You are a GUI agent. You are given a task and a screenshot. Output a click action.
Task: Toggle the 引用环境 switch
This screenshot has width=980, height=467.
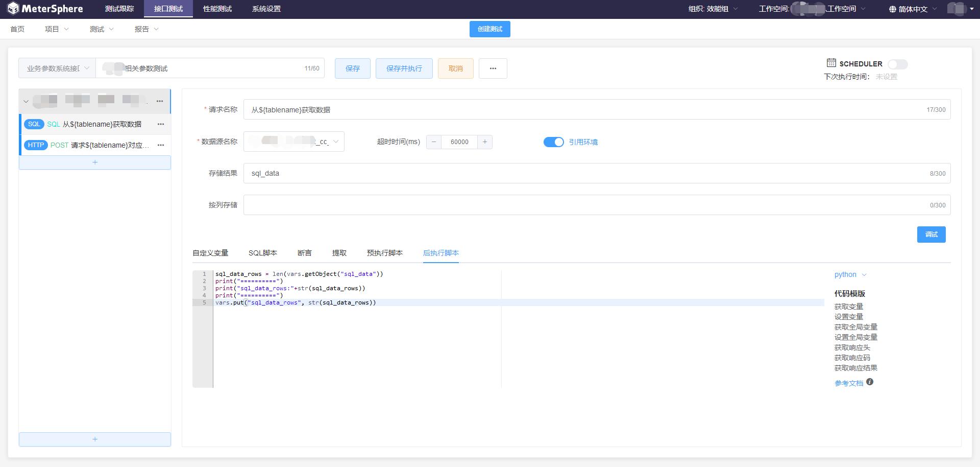point(554,142)
